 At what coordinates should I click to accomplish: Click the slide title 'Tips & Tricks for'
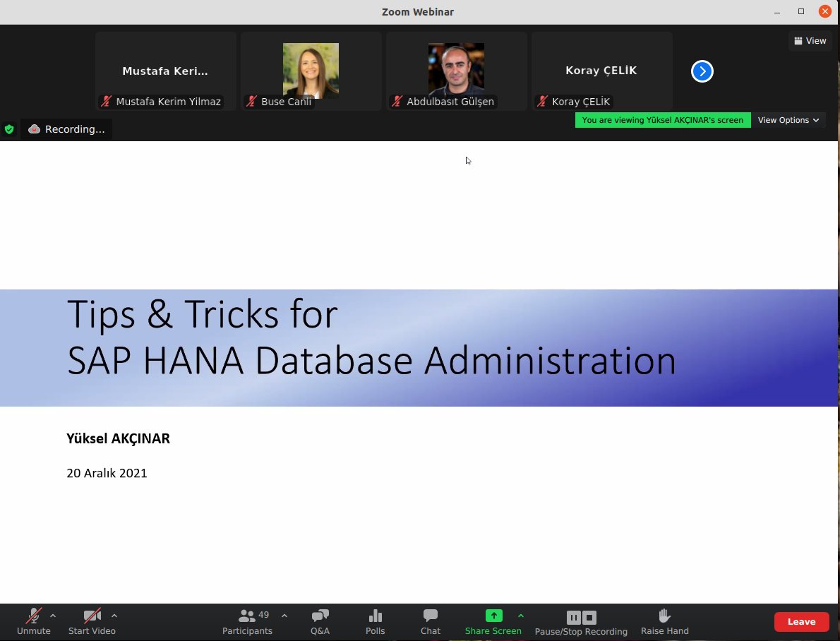202,314
